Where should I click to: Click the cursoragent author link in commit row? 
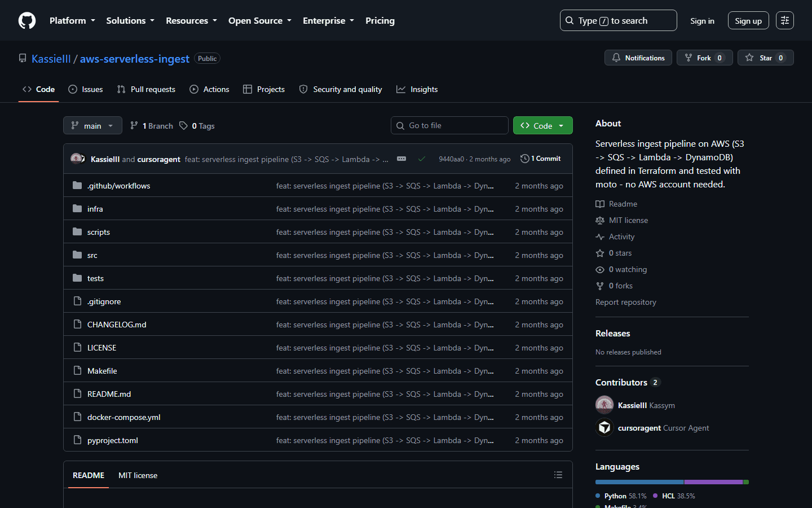(x=159, y=159)
